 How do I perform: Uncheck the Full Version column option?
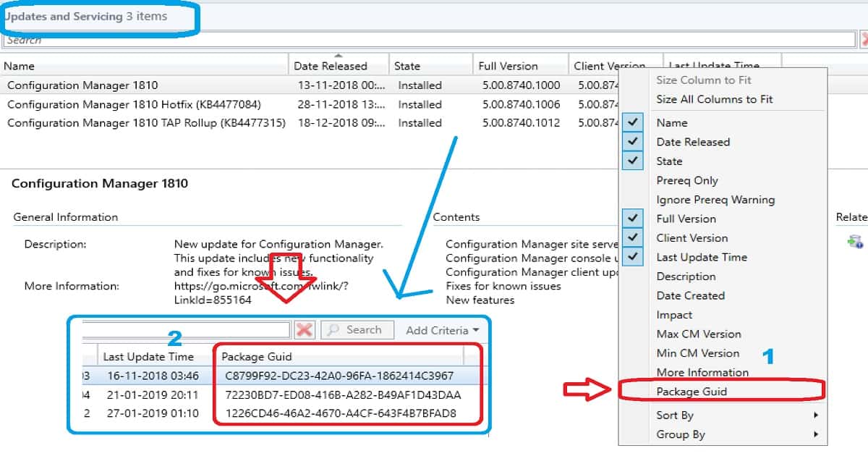[x=686, y=219]
